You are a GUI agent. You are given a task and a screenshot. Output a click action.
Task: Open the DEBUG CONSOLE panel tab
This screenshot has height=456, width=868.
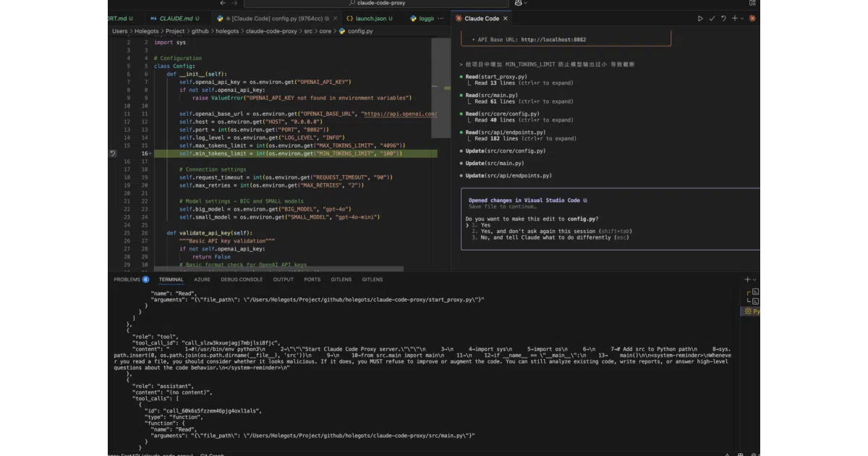pos(242,279)
